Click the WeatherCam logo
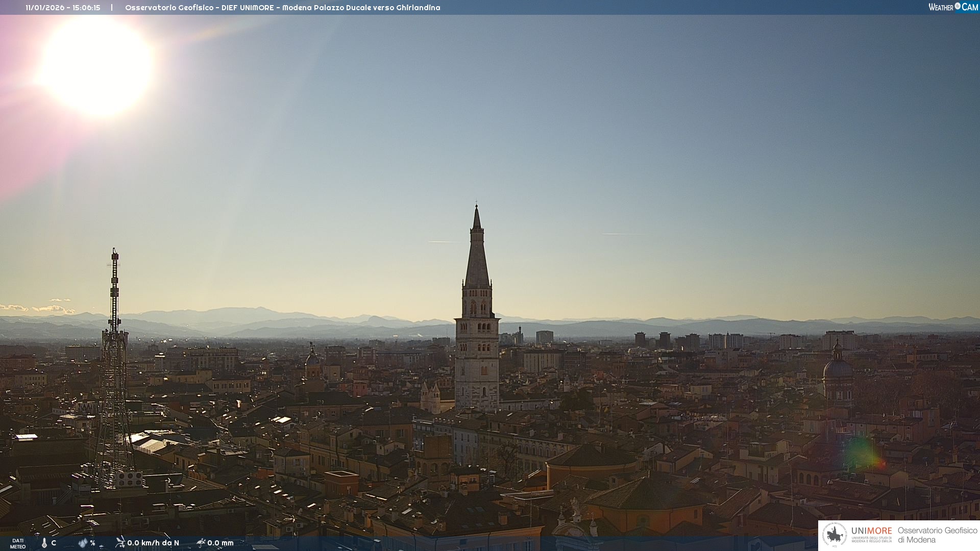 (953, 7)
